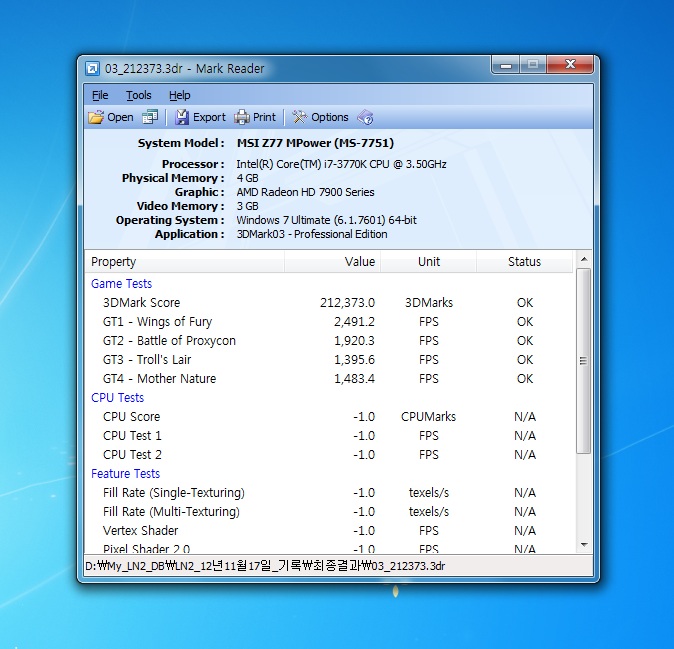
Task: Click the help question-mark toolbar icon
Action: 365,117
